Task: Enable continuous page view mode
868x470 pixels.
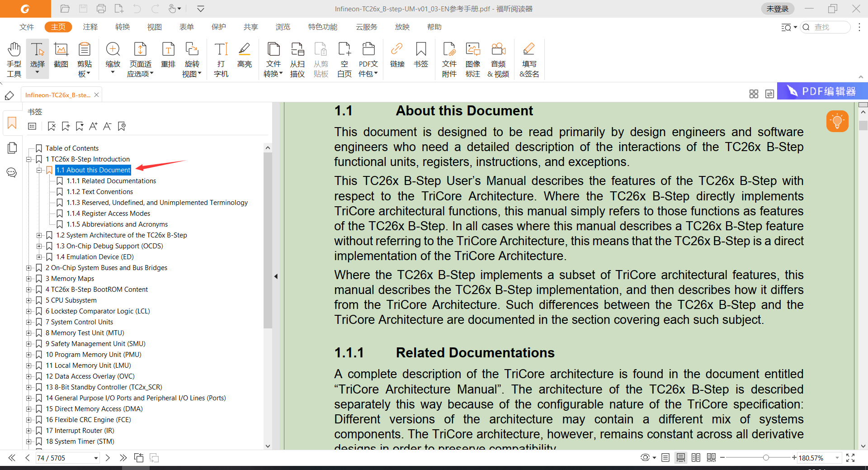Action: pos(680,458)
